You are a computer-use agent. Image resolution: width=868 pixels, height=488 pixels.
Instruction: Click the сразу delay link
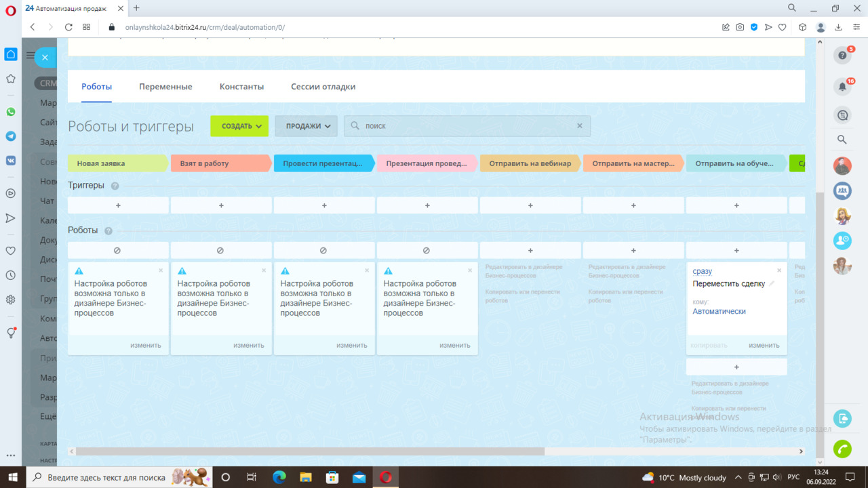[703, 271]
